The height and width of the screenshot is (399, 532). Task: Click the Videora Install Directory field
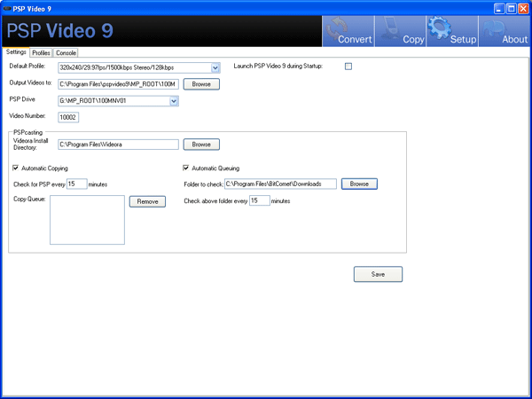tap(119, 145)
